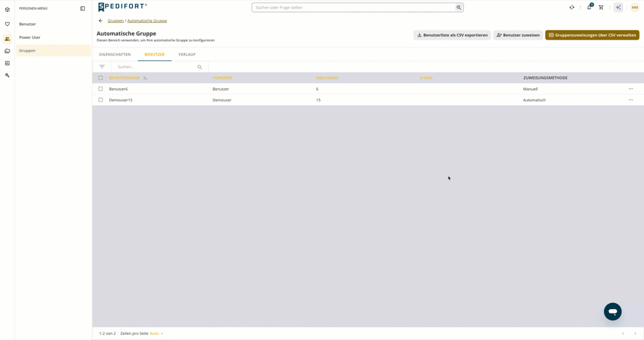Click Gruppenzuweisungen über CSV verwalten button
Image resolution: width=644 pixels, height=340 pixels.
pos(592,35)
